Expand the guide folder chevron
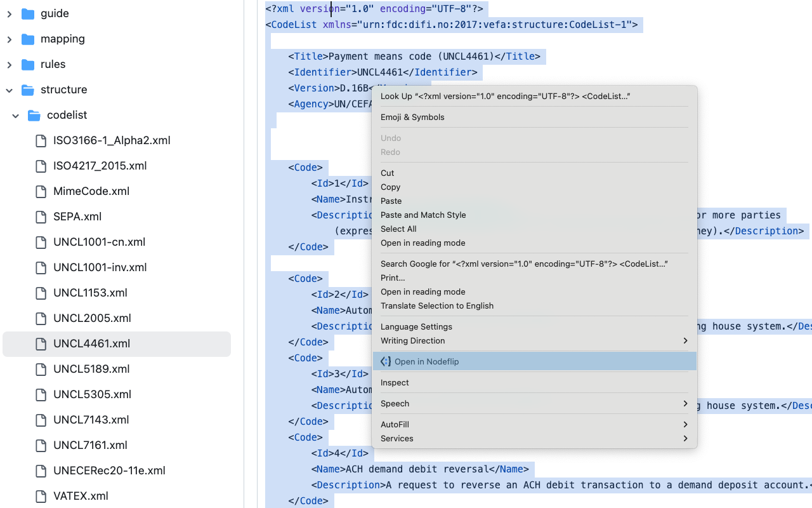The height and width of the screenshot is (508, 812). (x=9, y=13)
